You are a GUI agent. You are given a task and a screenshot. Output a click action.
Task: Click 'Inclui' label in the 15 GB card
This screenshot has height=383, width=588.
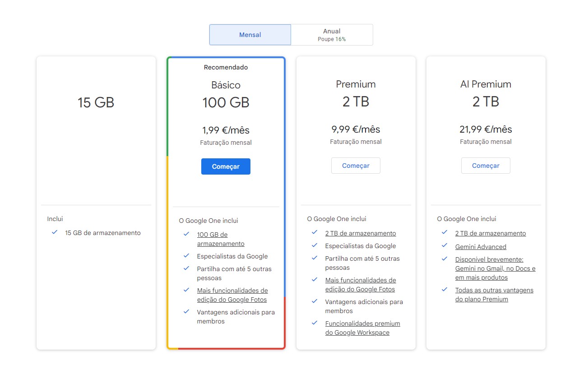55,219
